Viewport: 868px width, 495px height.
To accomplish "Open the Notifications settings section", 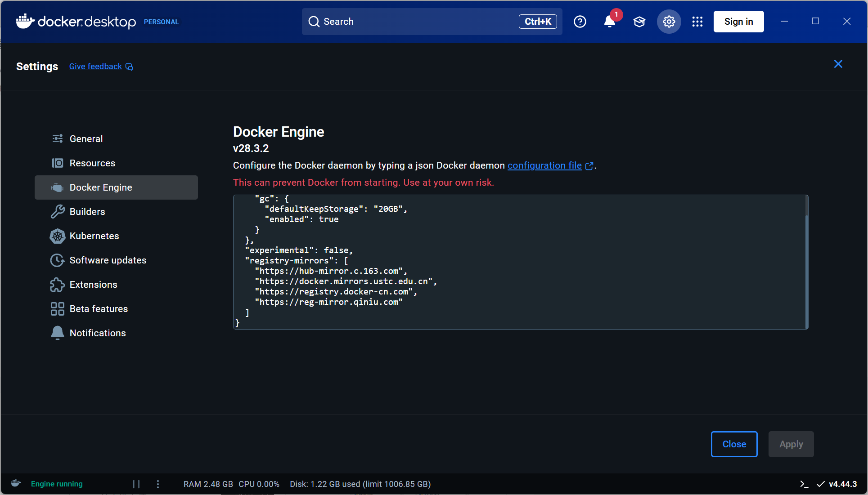I will pyautogui.click(x=116, y=333).
